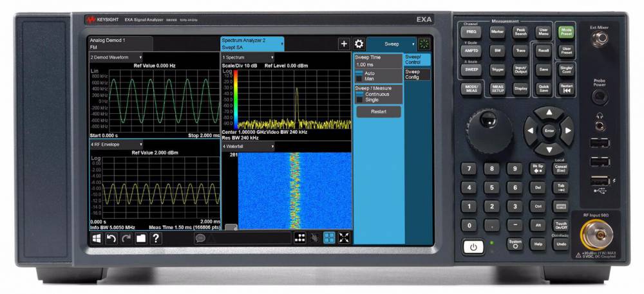
Task: Select Continuous under Sweep / Measure
Action: coord(372,95)
